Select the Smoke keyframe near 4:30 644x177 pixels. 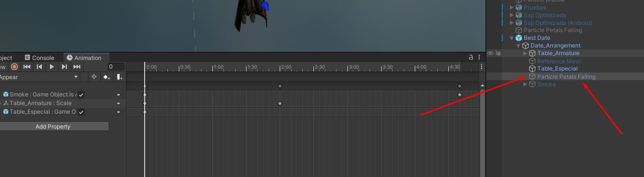pyautogui.click(x=459, y=94)
